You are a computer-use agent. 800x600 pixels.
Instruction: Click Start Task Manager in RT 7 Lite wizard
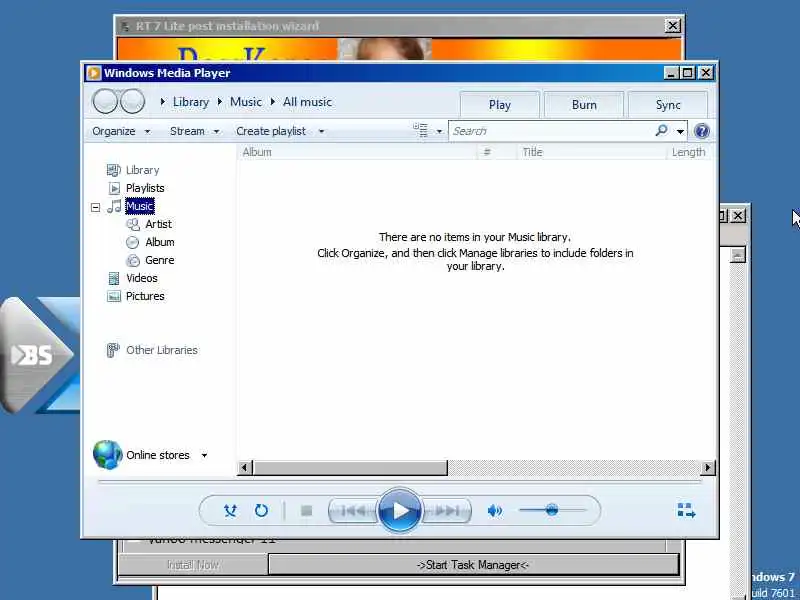[473, 565]
